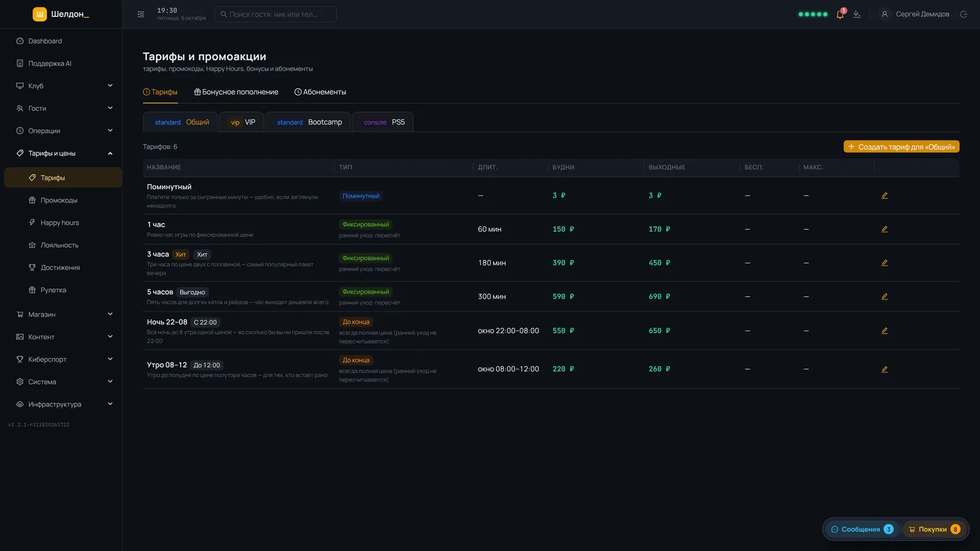Screen dimensions: 980x551
Task: Click the Шелдон logo icon
Action: (40, 14)
